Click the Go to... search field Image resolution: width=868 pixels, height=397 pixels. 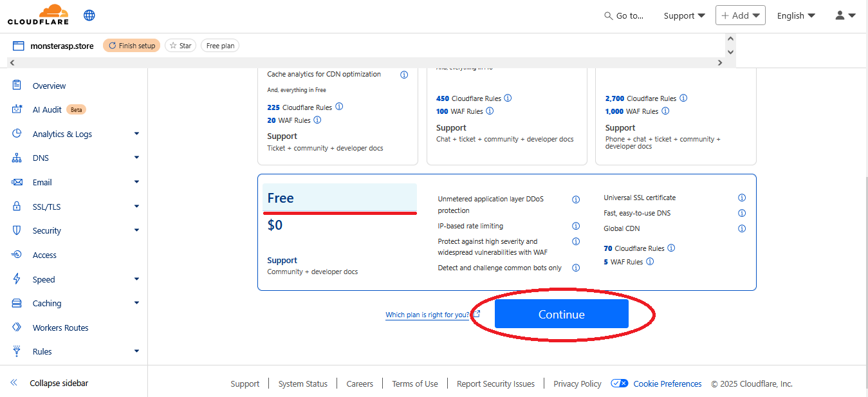[x=623, y=15]
